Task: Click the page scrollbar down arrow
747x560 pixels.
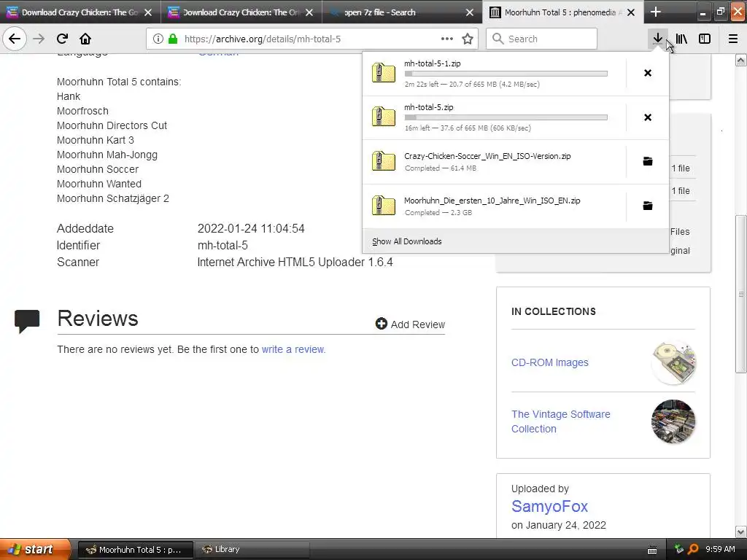Action: point(741,532)
